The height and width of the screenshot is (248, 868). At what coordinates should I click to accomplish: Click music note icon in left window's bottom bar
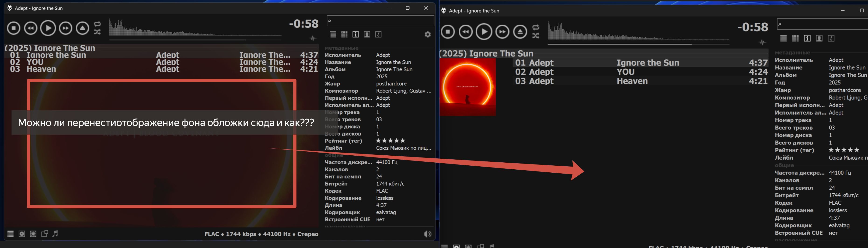pyautogui.click(x=55, y=234)
